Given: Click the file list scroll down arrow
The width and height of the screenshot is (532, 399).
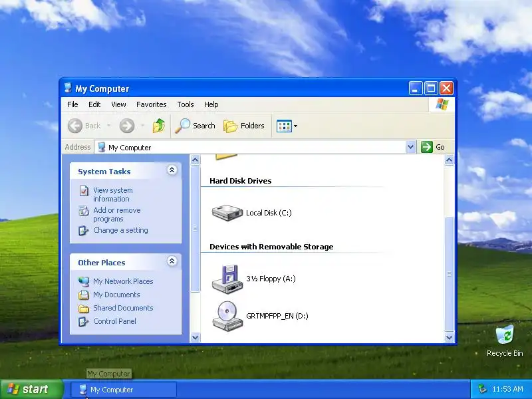Looking at the screenshot, I should [x=450, y=337].
